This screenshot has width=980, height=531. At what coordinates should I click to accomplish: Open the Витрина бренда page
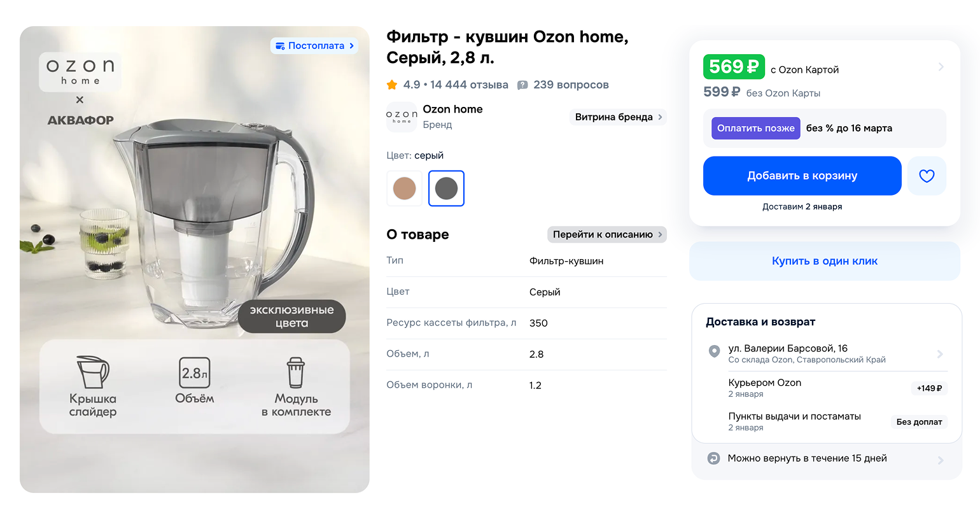click(617, 117)
